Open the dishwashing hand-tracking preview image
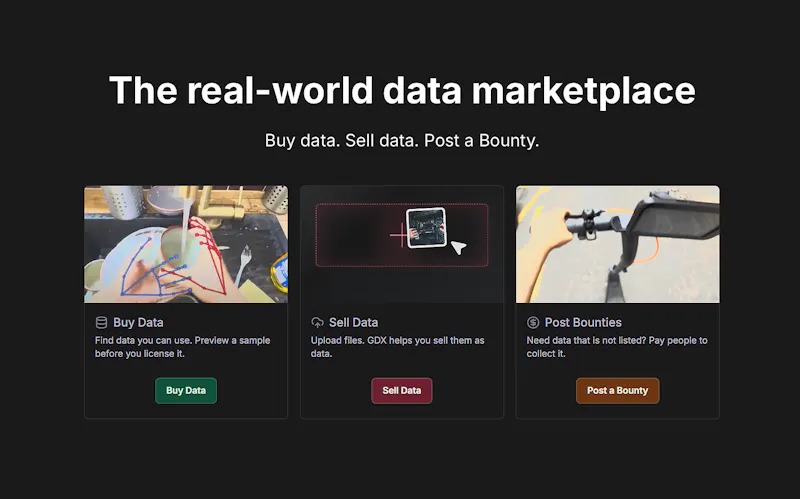800x499 pixels. [186, 244]
